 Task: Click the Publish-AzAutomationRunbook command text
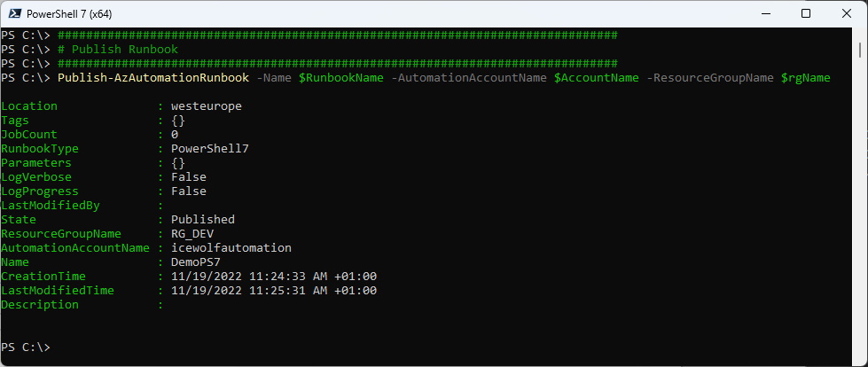click(153, 78)
